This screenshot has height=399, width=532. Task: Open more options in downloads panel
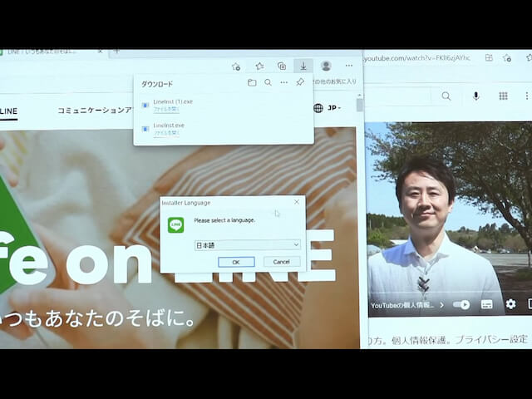[x=284, y=82]
